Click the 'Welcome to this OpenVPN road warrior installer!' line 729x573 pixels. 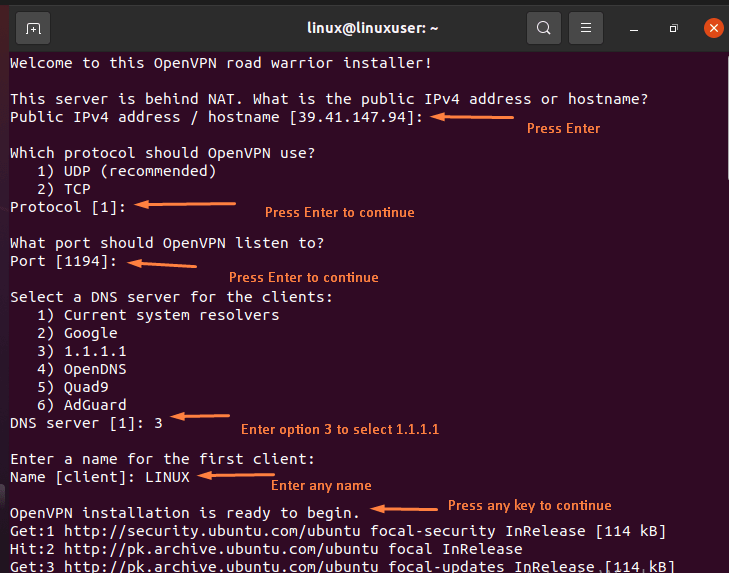(x=221, y=63)
